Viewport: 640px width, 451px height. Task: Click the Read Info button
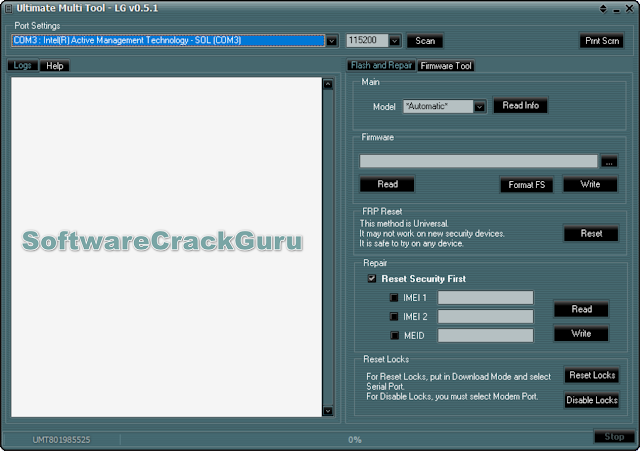point(520,105)
